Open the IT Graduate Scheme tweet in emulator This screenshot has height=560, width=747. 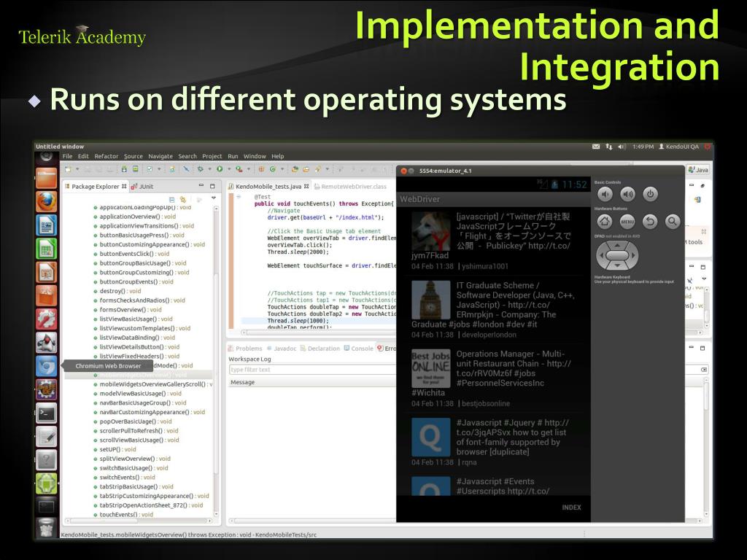point(494,309)
